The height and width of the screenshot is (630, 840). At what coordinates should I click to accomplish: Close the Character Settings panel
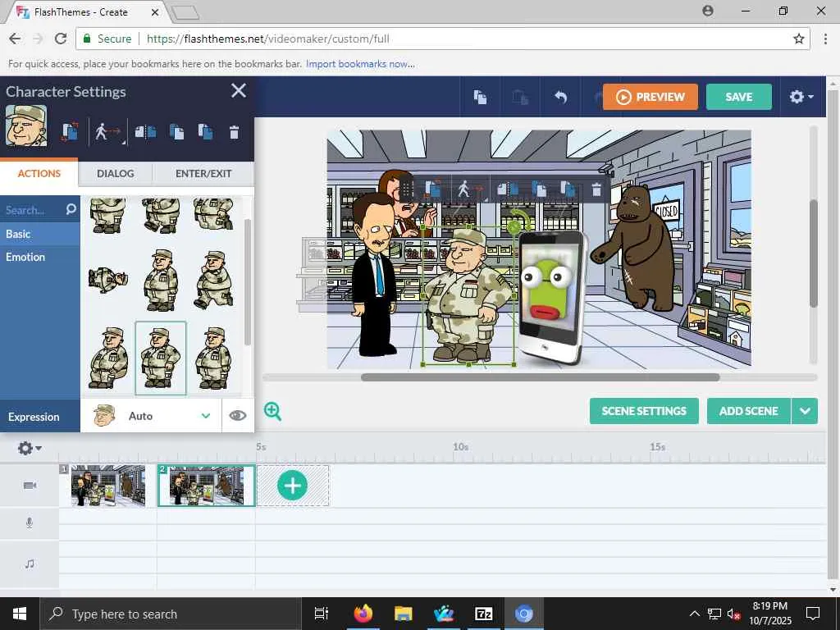(239, 90)
